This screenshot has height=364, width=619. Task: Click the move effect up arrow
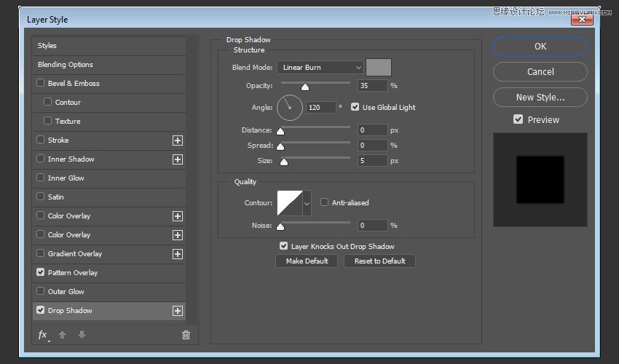[x=63, y=335]
